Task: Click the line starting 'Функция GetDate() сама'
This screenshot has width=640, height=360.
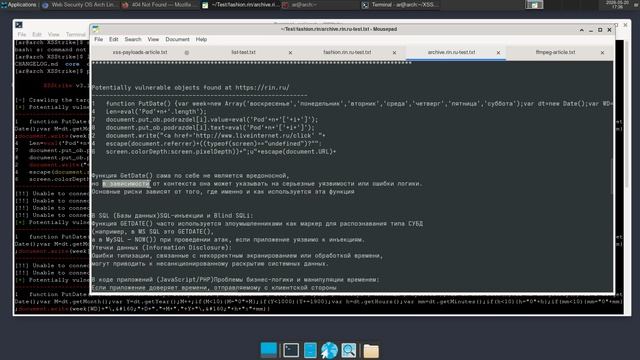Action: pyautogui.click(x=190, y=176)
